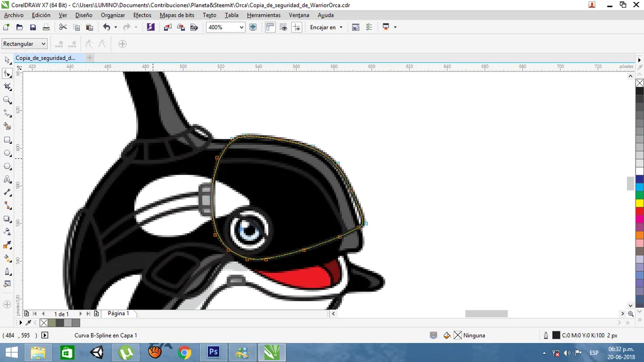The width and height of the screenshot is (644, 362).
Task: Pick the orange swatch in color palette
Action: (639, 235)
